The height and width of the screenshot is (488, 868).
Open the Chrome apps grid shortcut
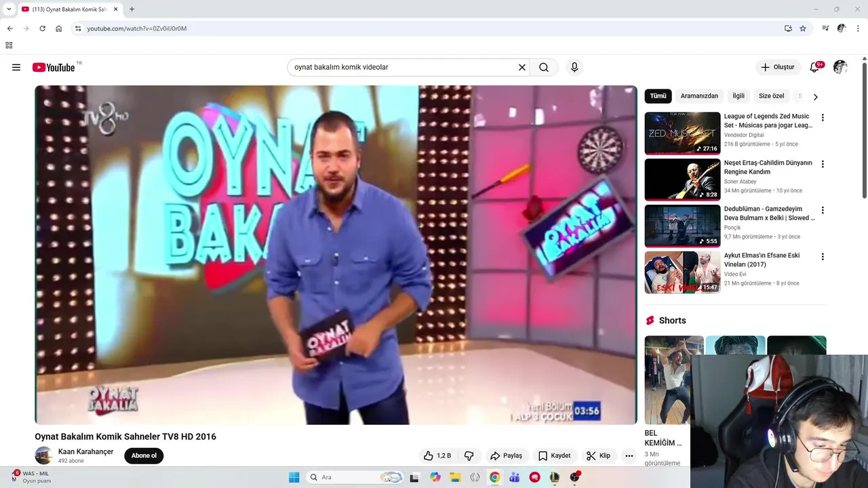tap(9, 45)
